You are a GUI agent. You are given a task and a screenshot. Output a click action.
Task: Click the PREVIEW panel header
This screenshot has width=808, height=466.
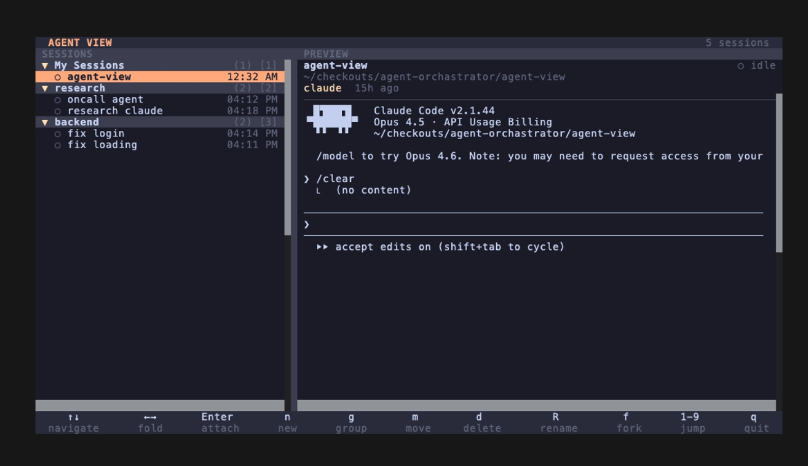point(326,54)
